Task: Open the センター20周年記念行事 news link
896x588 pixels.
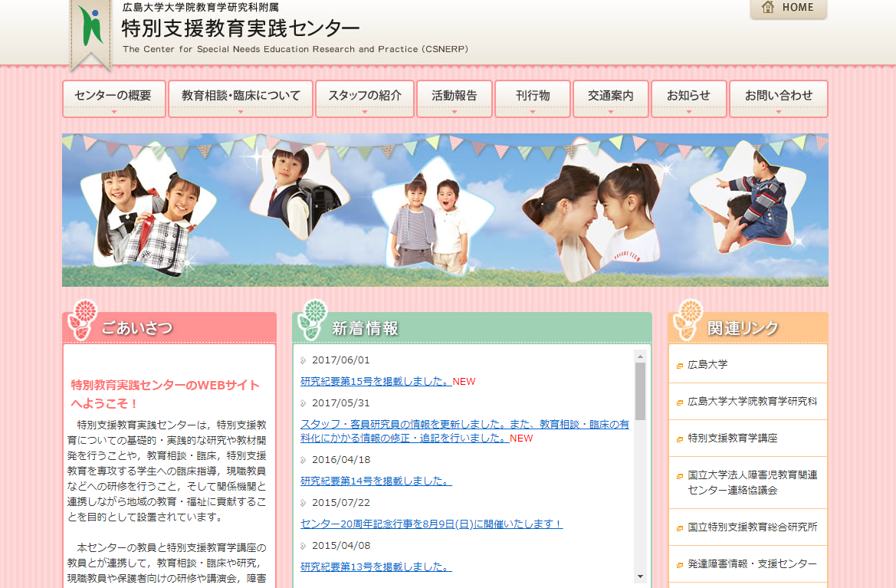Action: click(x=432, y=524)
